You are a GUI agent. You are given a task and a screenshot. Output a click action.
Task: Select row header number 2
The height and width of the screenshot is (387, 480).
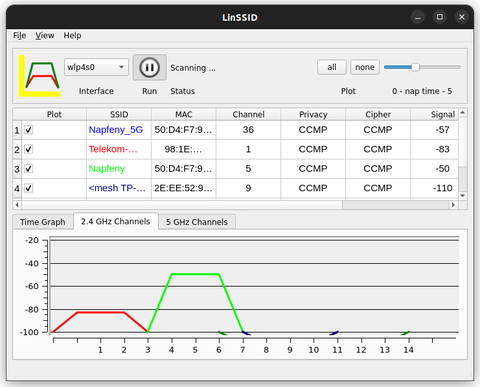(x=17, y=149)
